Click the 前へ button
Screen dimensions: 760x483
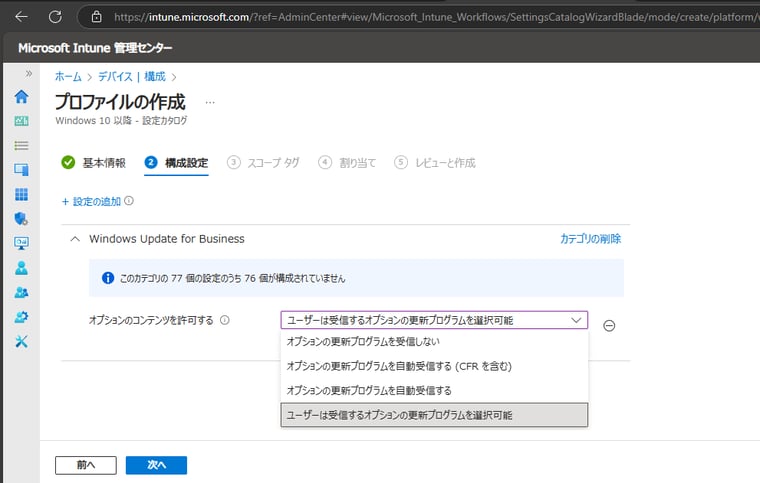86,465
